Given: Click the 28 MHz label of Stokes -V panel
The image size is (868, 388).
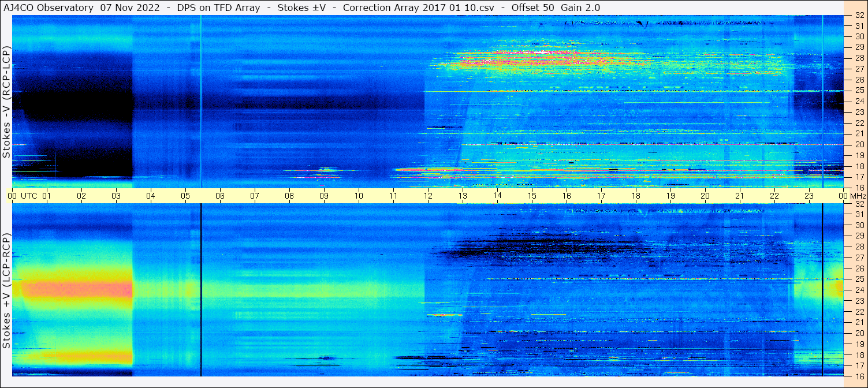Looking at the screenshot, I should pos(859,58).
